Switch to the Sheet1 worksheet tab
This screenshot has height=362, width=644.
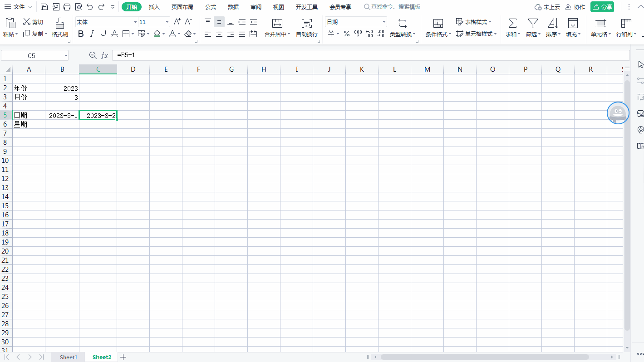69,357
